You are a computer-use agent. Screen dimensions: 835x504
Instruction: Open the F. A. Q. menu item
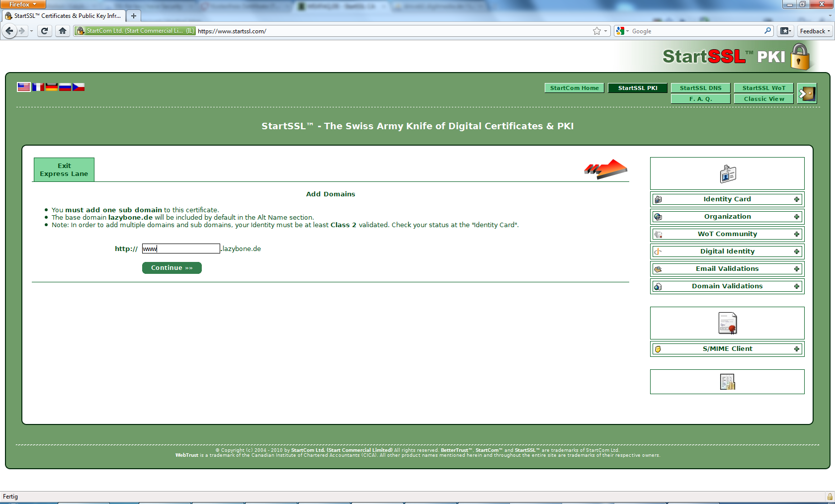[701, 99]
